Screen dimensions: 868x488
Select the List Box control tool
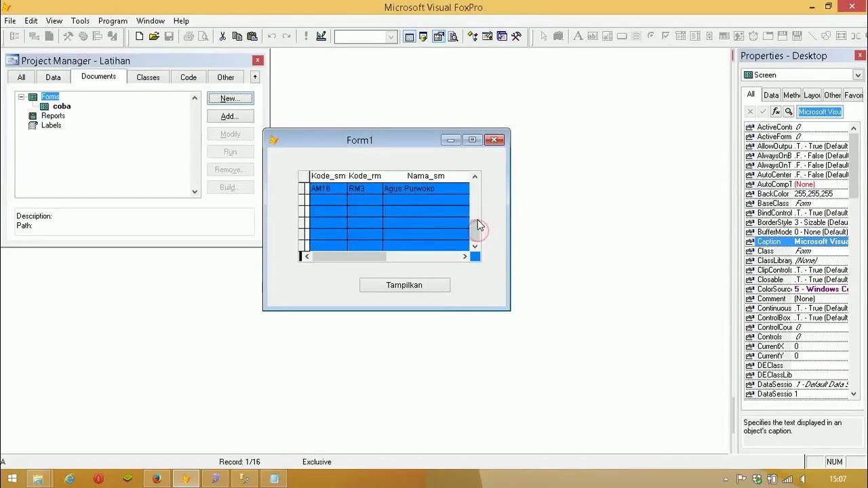coord(696,37)
